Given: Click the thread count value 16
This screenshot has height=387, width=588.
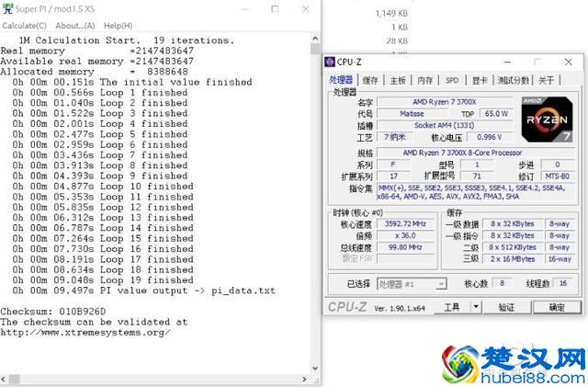Looking at the screenshot, I should (563, 283).
